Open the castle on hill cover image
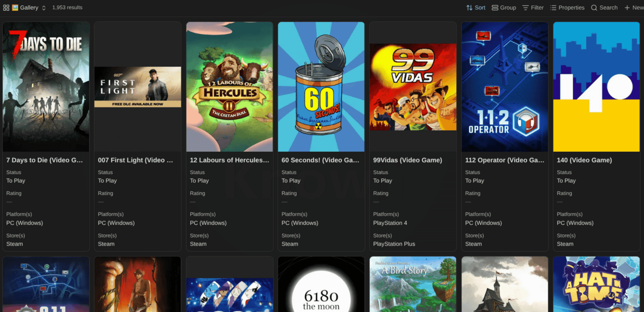The width and height of the screenshot is (644, 312). point(505,284)
